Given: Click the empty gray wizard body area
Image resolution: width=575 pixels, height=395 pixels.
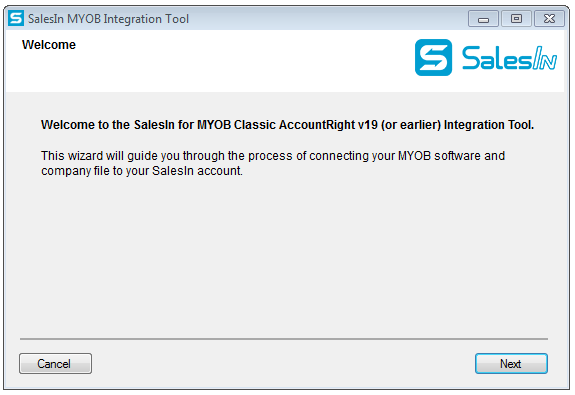Looking at the screenshot, I should (x=284, y=257).
